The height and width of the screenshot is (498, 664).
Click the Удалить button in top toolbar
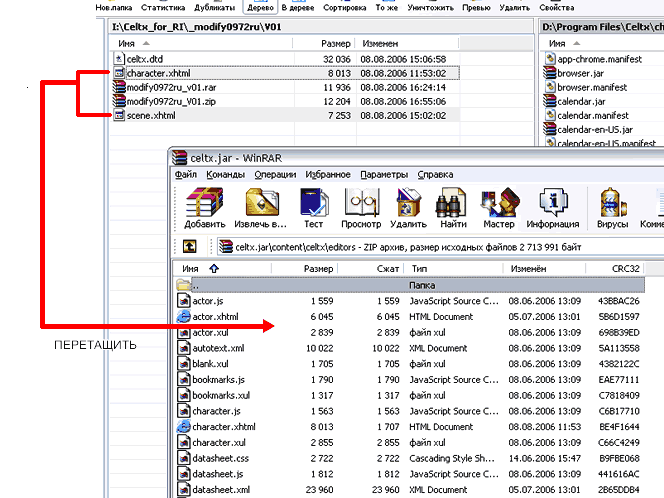click(x=515, y=7)
